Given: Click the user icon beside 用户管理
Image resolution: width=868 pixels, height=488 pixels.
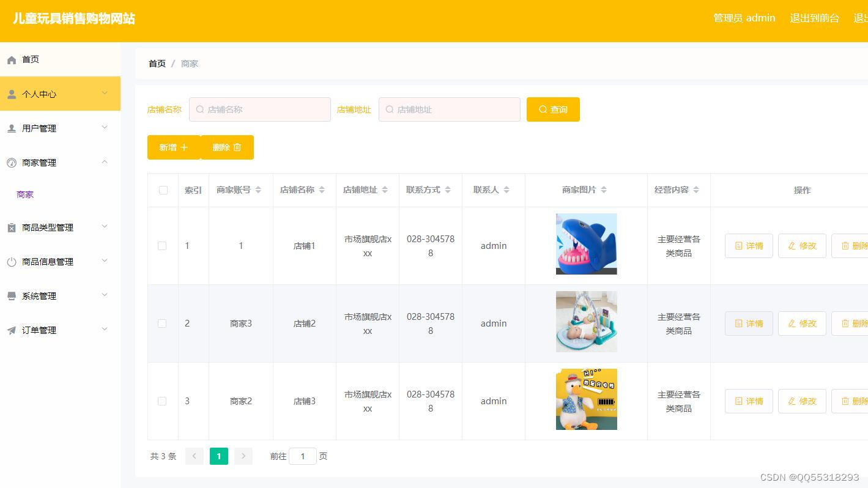Looking at the screenshot, I should [x=12, y=128].
